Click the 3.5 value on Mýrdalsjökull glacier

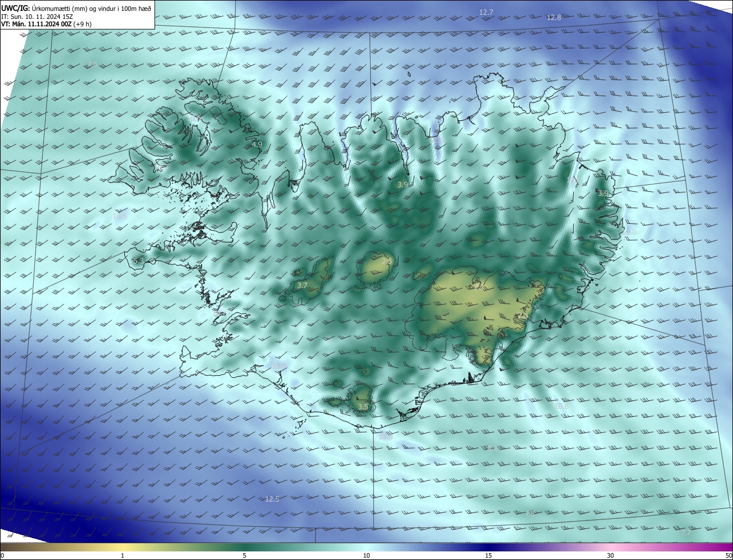pos(363,407)
